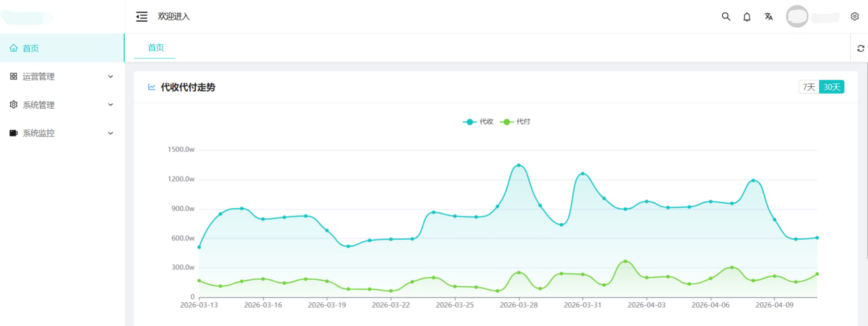Click the refresh icon beside tab bar
This screenshot has height=326, width=868.
tap(861, 48)
